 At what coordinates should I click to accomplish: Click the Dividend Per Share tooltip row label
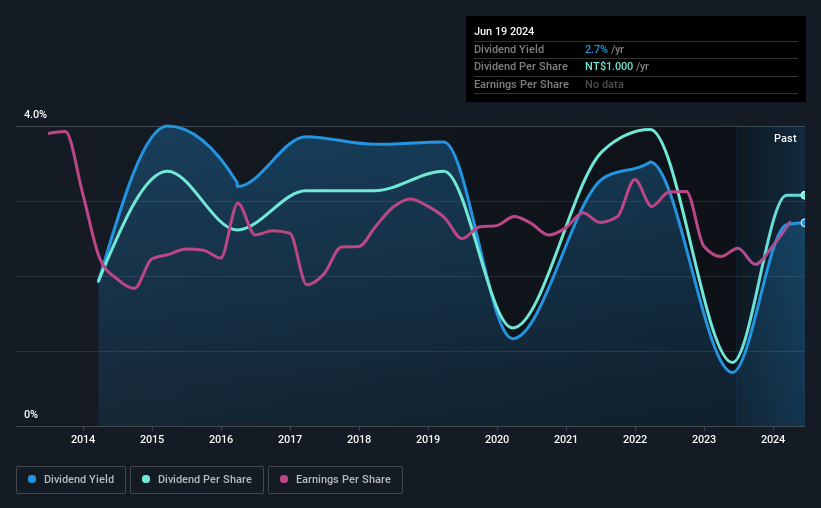click(520, 67)
